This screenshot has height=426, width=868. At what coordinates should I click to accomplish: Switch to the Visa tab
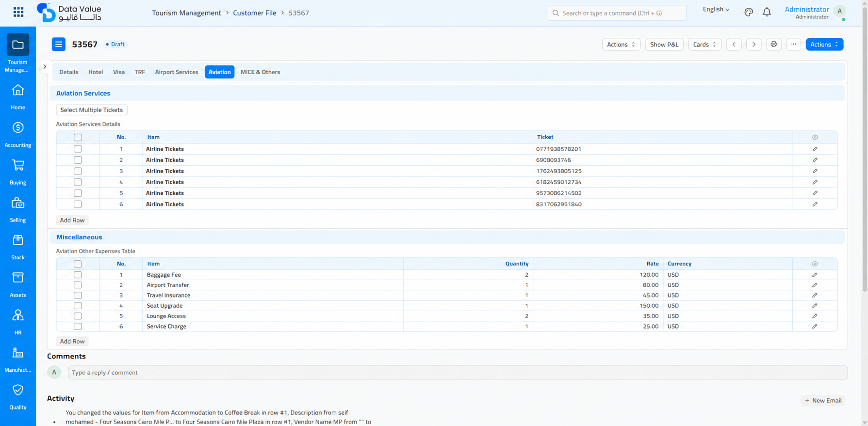(119, 72)
